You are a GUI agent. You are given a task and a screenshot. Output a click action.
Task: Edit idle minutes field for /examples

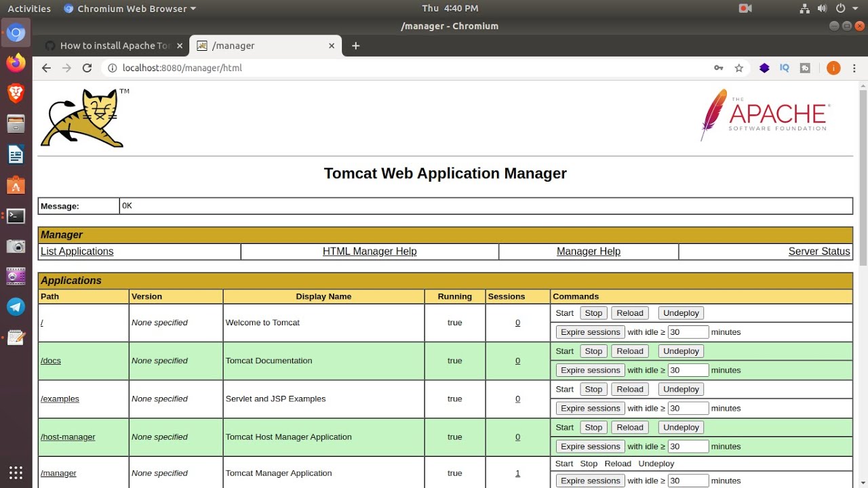pyautogui.click(x=688, y=408)
